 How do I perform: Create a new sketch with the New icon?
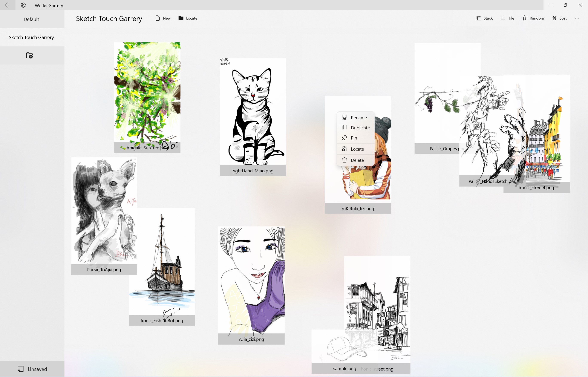pos(162,18)
